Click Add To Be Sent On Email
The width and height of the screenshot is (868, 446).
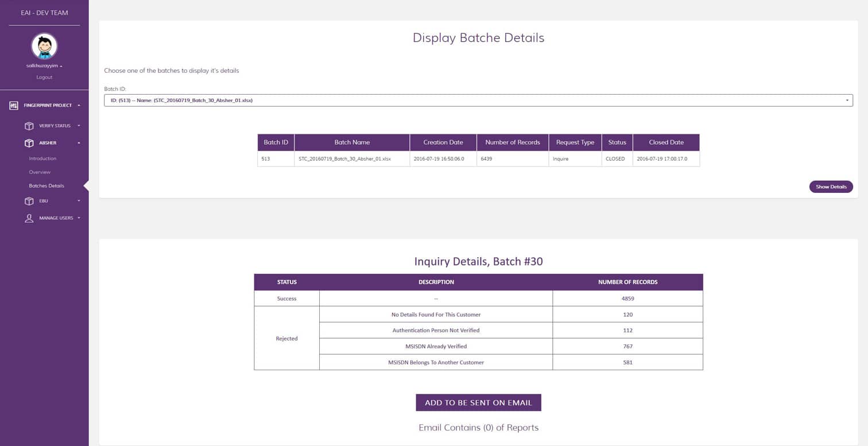click(x=478, y=402)
